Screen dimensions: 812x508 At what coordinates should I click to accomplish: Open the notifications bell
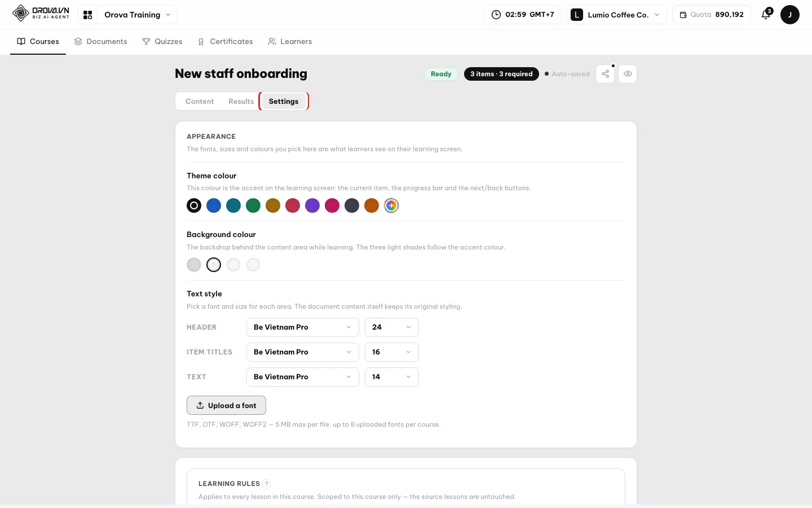[766, 15]
